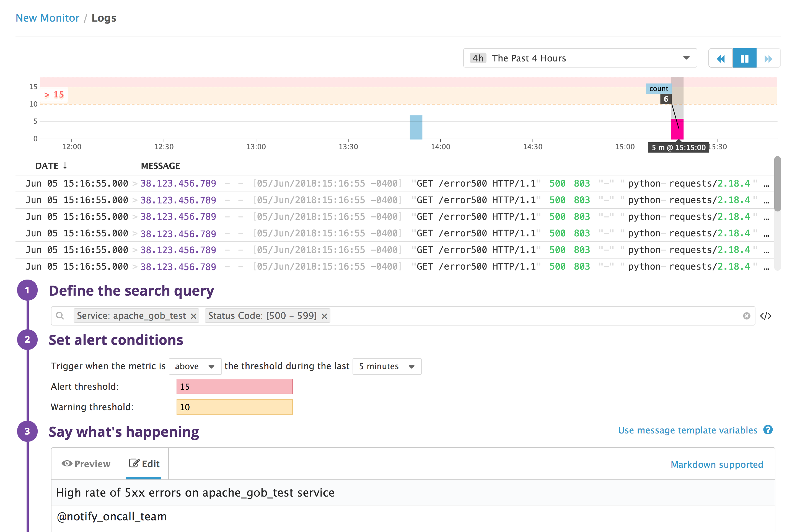Open the raw query code editor

point(765,316)
